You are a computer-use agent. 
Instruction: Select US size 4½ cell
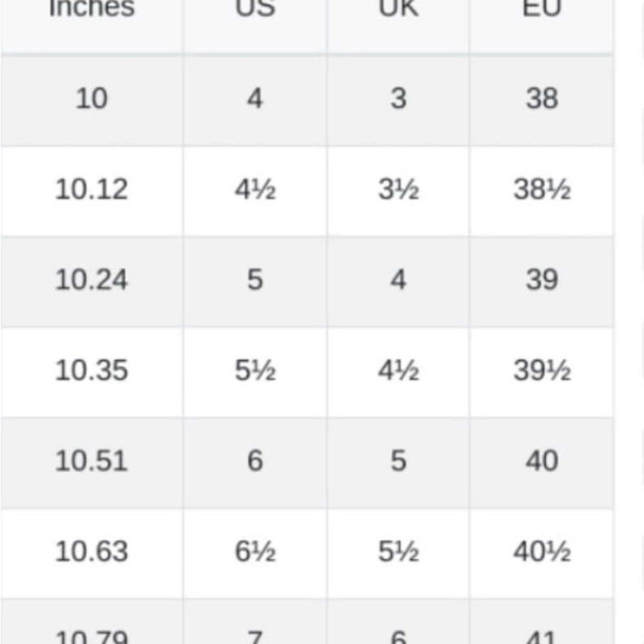tap(255, 190)
